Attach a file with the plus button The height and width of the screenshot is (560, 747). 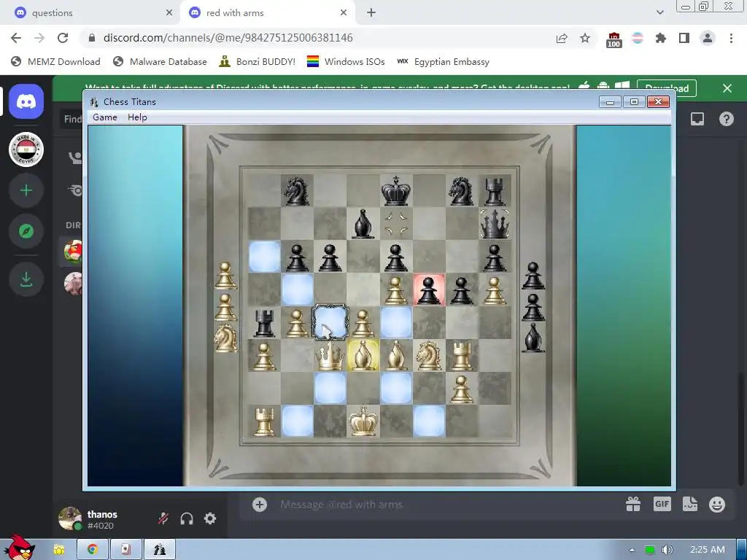tap(260, 505)
